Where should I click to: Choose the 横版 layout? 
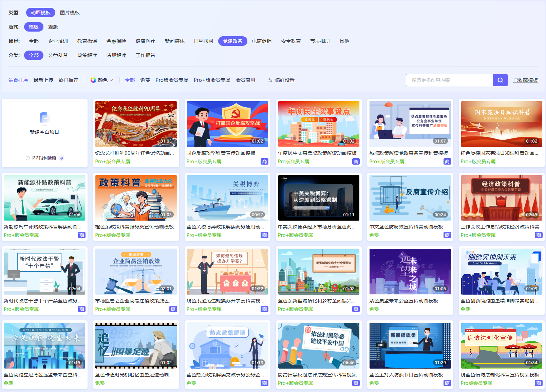click(34, 27)
